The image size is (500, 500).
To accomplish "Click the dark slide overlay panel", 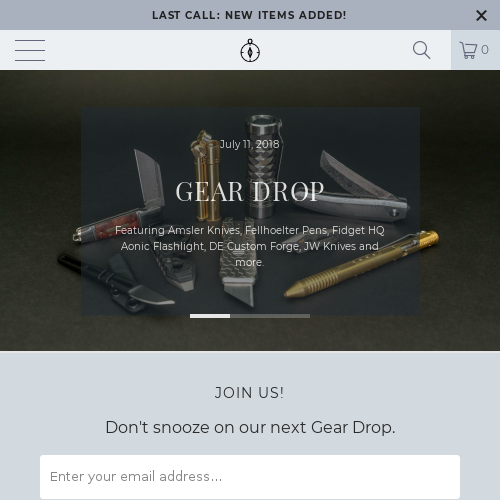I will pos(250,211).
